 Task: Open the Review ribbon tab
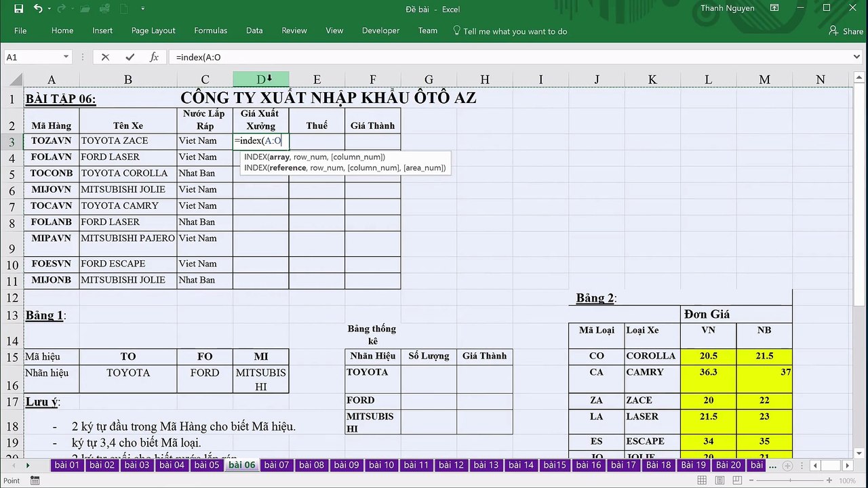tap(294, 30)
